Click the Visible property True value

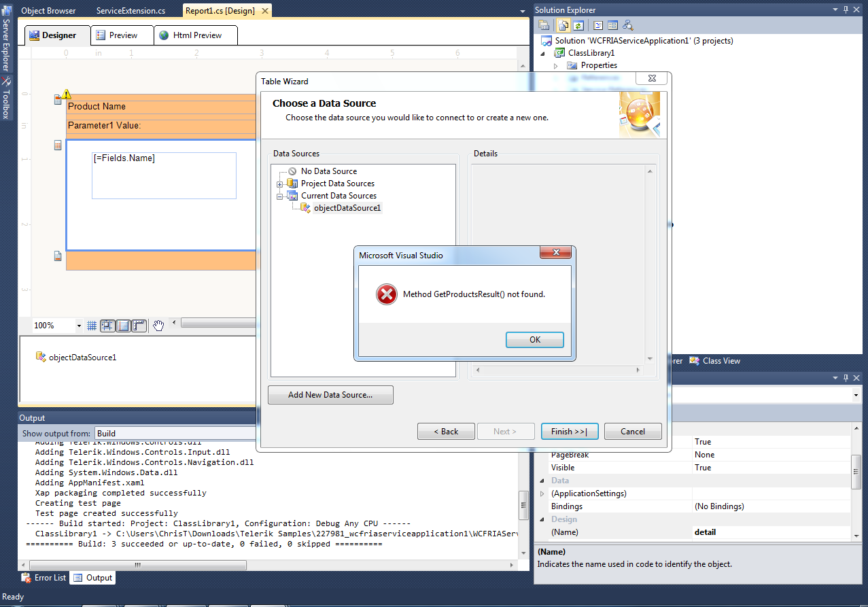click(771, 468)
